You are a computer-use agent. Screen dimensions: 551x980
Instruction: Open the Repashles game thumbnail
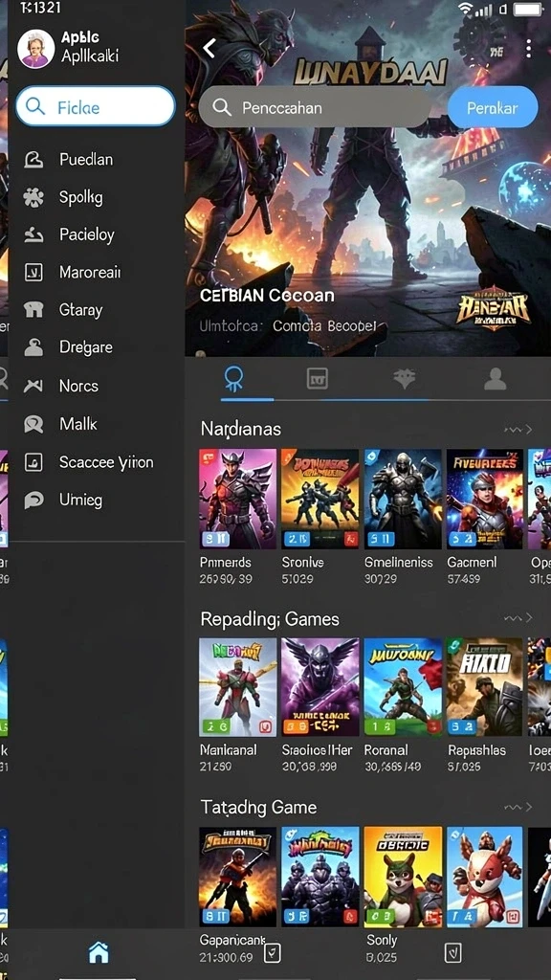[x=485, y=687]
